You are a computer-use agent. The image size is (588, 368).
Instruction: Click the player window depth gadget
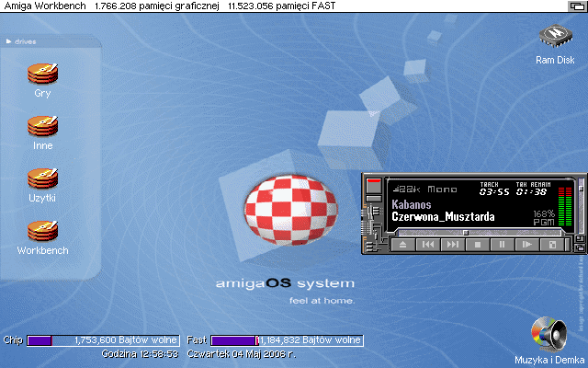coord(580,247)
